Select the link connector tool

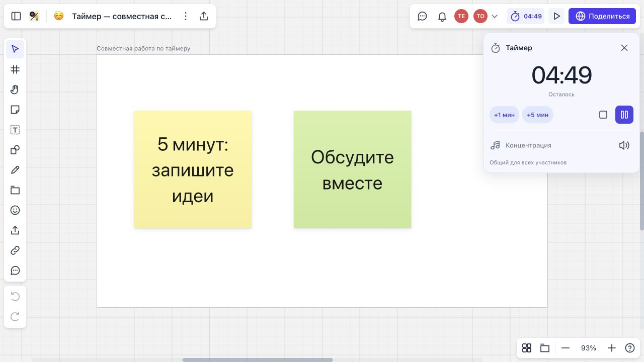click(15, 250)
